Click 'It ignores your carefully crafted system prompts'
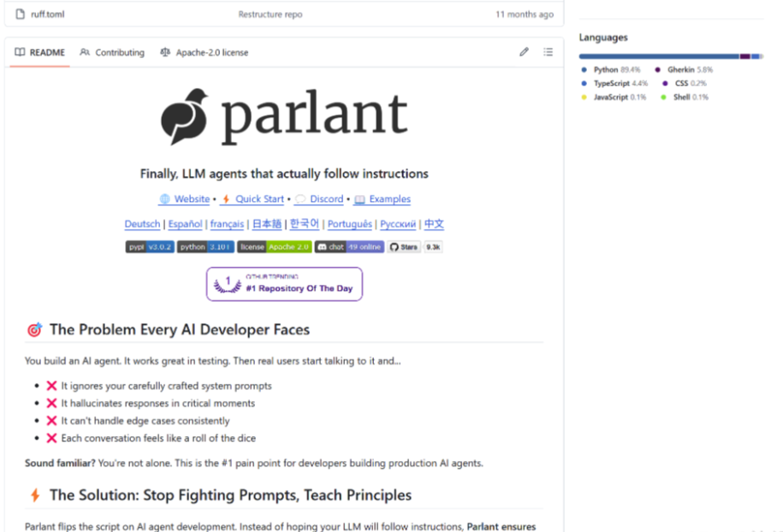This screenshot has height=532, width=783. click(x=166, y=386)
